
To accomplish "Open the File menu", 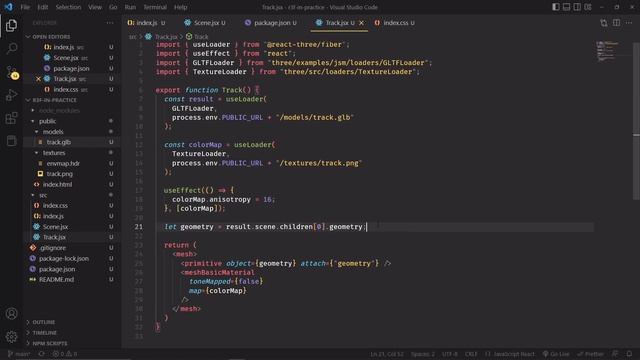I will [x=25, y=7].
